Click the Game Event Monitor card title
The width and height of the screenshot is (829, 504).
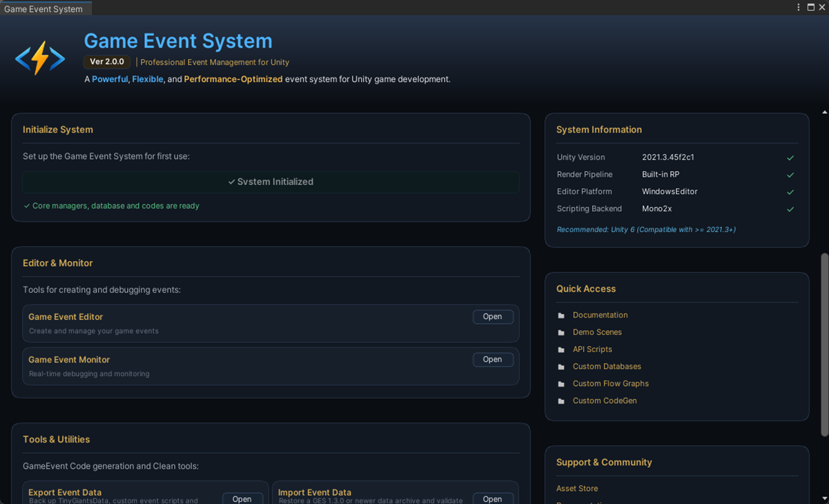69,360
